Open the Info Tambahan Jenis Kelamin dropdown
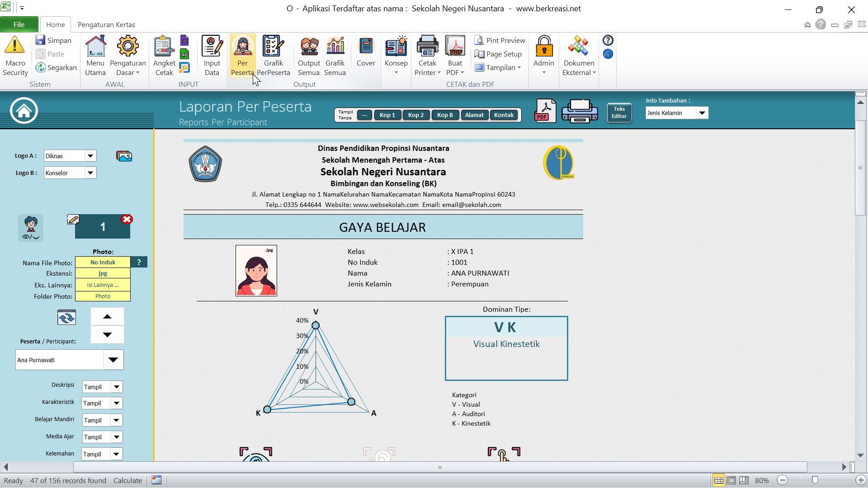Screen dimensions: 868x488 coord(702,113)
